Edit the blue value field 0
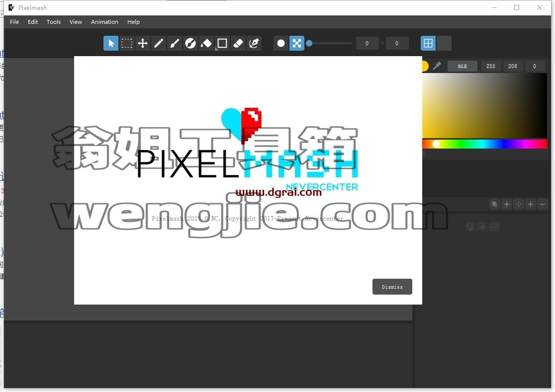Screen dimensions: 555x392 click(x=535, y=66)
